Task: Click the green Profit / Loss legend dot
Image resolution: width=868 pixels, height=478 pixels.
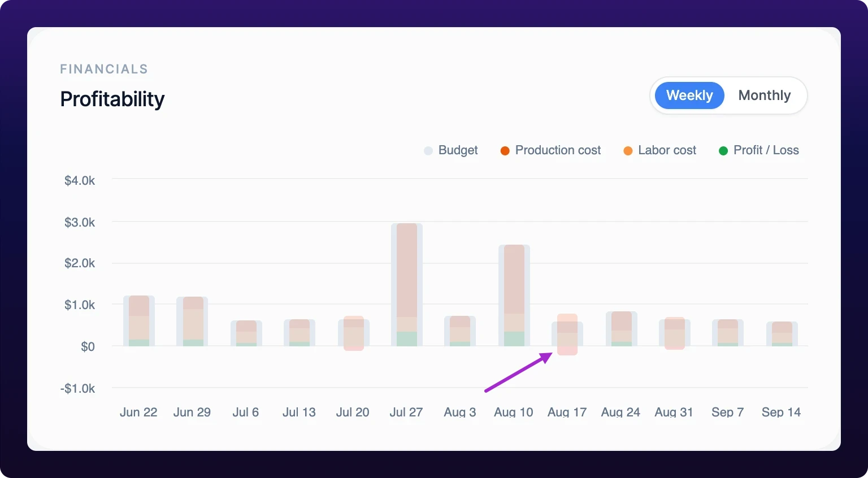Action: click(723, 151)
